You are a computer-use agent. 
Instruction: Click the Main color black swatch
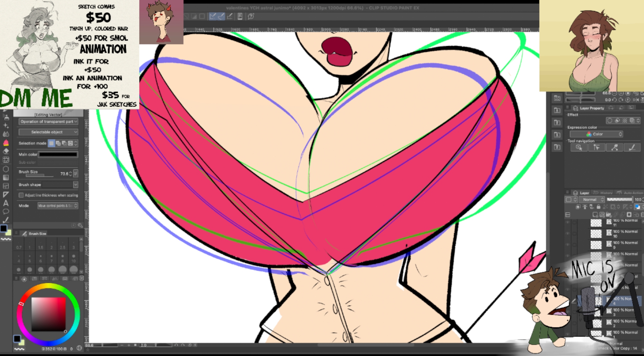click(58, 155)
